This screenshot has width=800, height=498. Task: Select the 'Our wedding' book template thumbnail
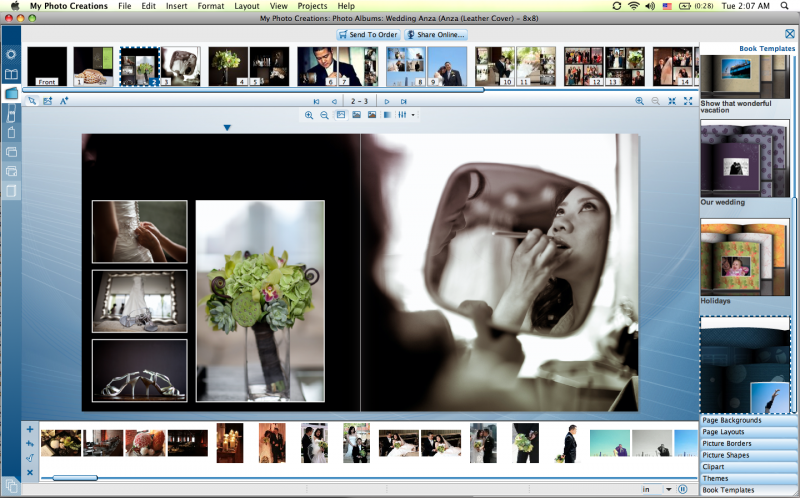pos(747,158)
